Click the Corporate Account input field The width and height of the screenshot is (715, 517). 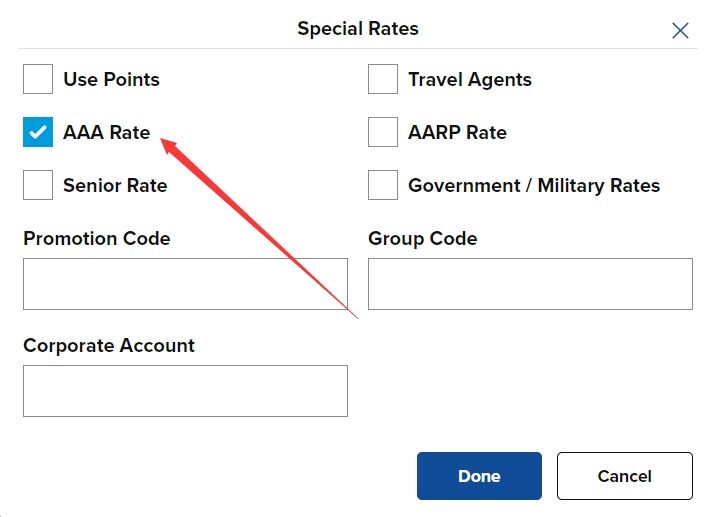click(185, 390)
